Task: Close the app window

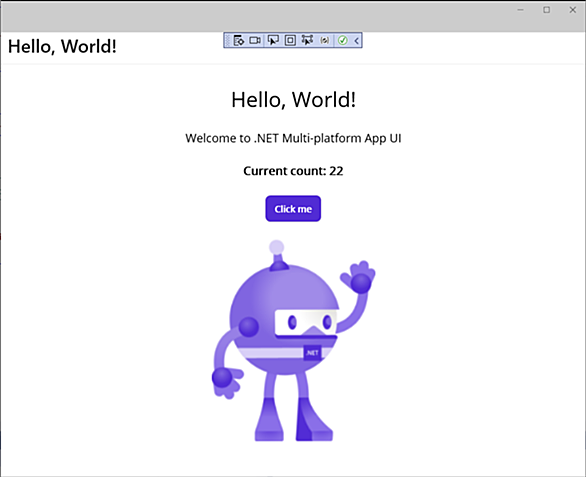Action: pyautogui.click(x=573, y=10)
